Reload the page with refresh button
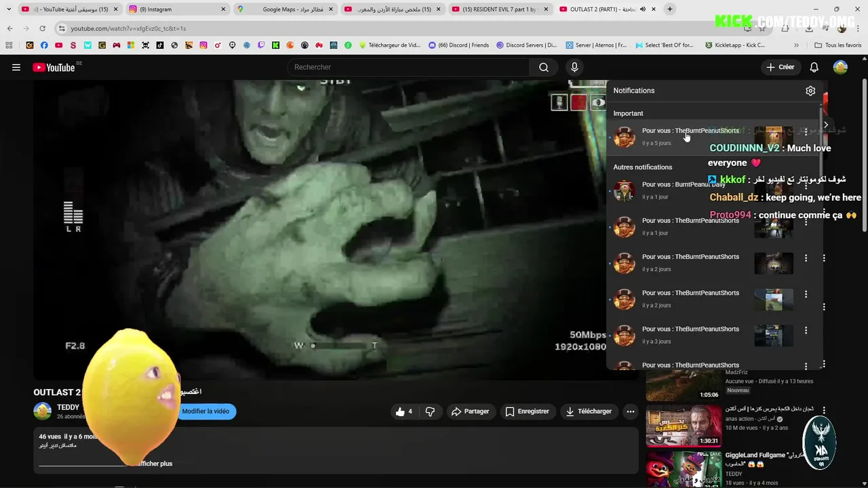Viewport: 868px width, 488px height. 42,28
